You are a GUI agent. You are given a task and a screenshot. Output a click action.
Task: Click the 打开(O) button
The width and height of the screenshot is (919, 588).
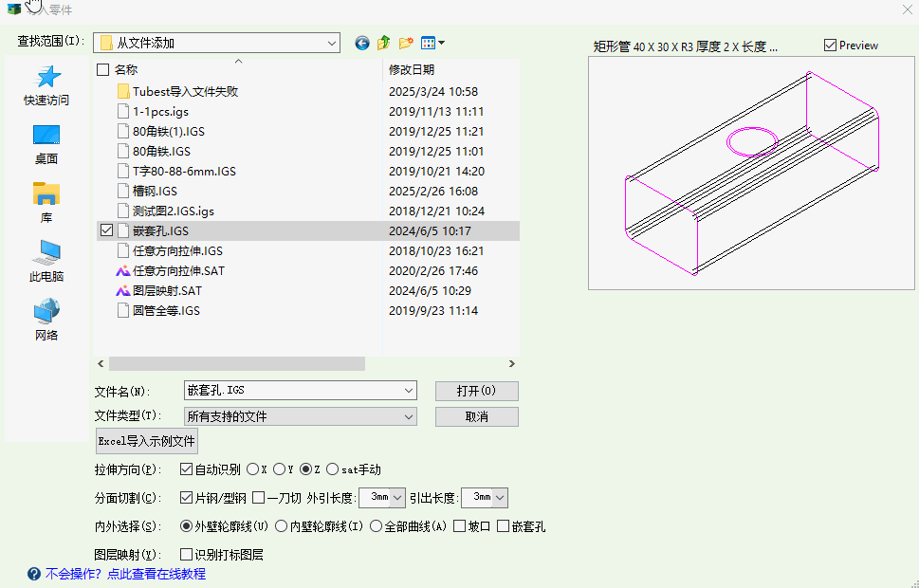point(476,391)
